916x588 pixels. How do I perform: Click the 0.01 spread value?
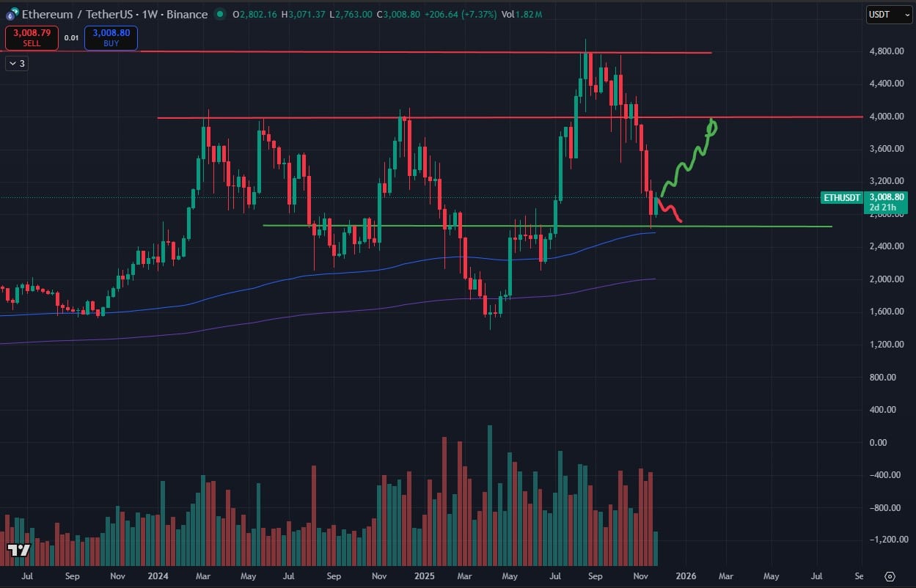(x=71, y=37)
